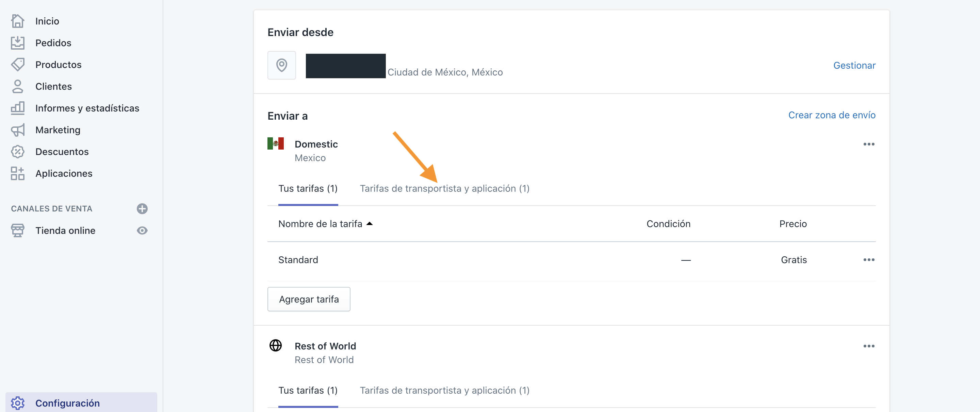Click the Agregar tarifa button
The image size is (980, 412).
pos(309,299)
